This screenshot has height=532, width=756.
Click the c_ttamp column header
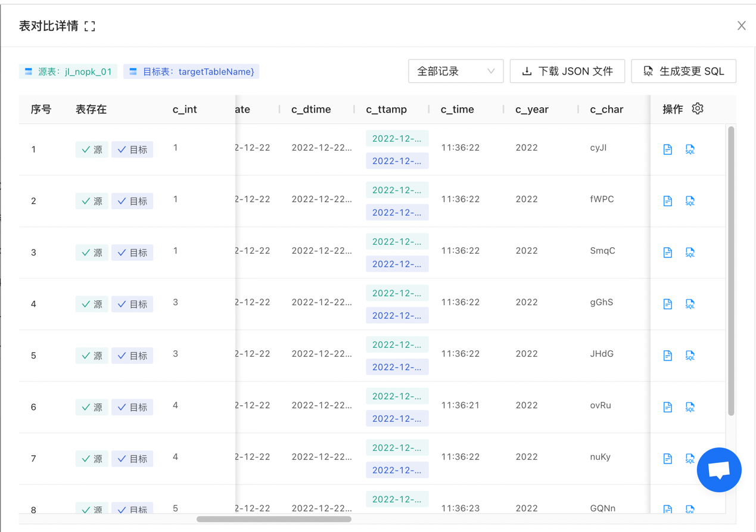coord(387,110)
